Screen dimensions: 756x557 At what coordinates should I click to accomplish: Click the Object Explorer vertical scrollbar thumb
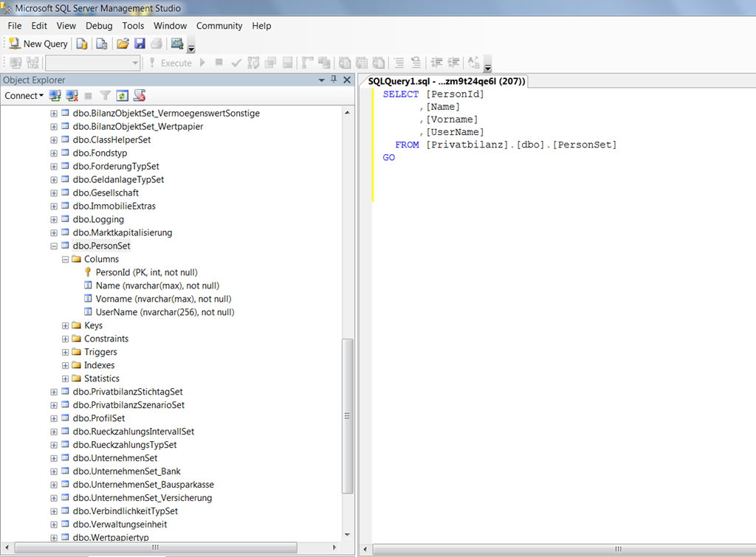[348, 417]
